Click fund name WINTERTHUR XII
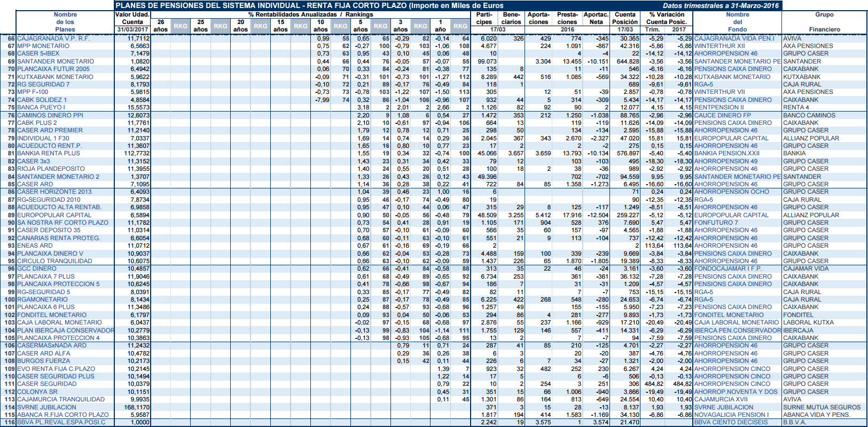This screenshot has width=868, height=427. click(720, 46)
